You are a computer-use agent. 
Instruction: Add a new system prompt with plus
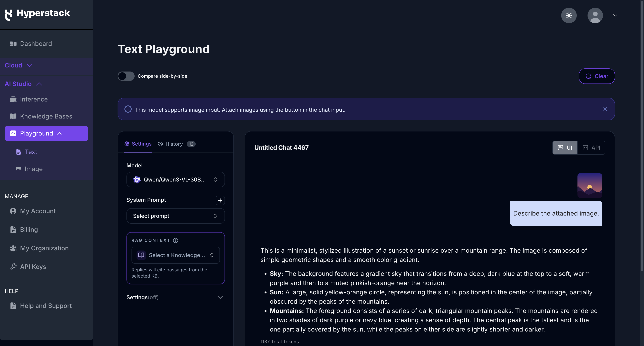coord(220,200)
